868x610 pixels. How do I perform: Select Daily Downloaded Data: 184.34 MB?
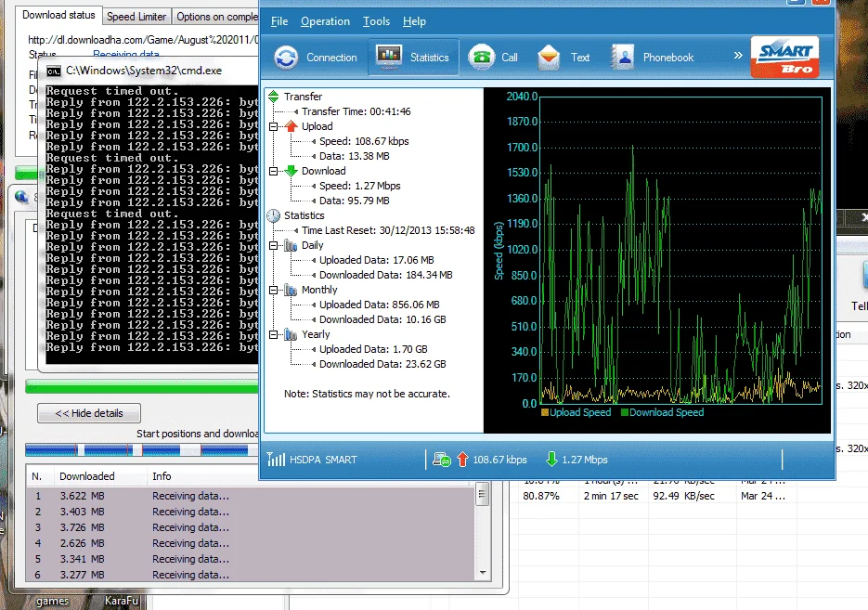pos(386,275)
